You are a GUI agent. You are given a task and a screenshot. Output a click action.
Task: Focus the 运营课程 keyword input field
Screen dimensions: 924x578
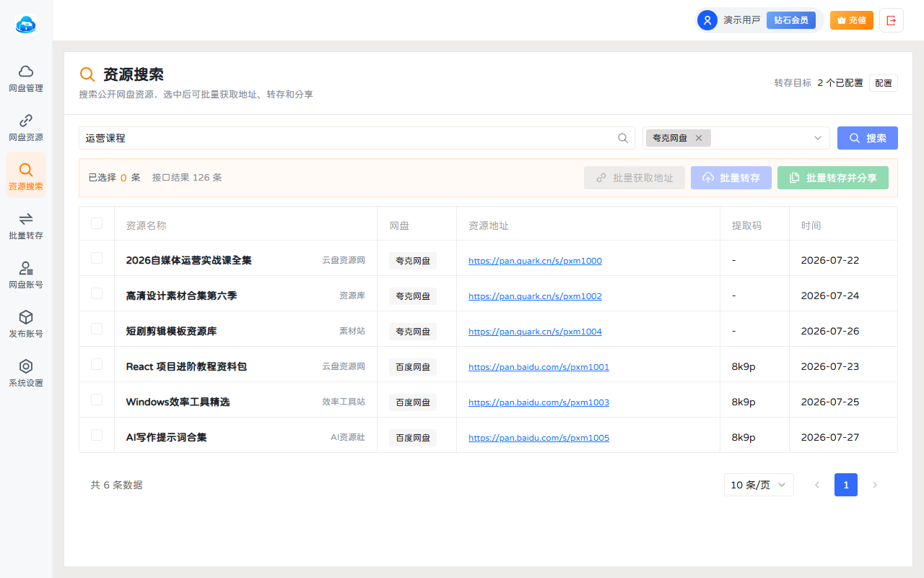[357, 138]
